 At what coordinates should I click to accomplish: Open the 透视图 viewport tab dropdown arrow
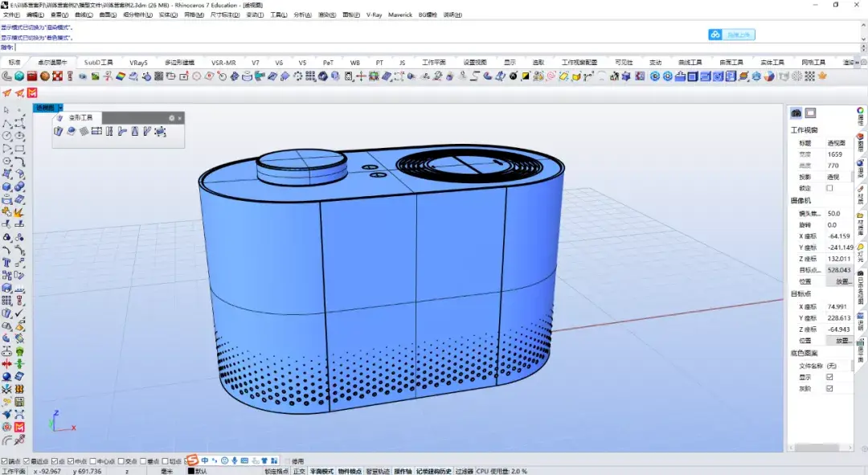[x=60, y=108]
